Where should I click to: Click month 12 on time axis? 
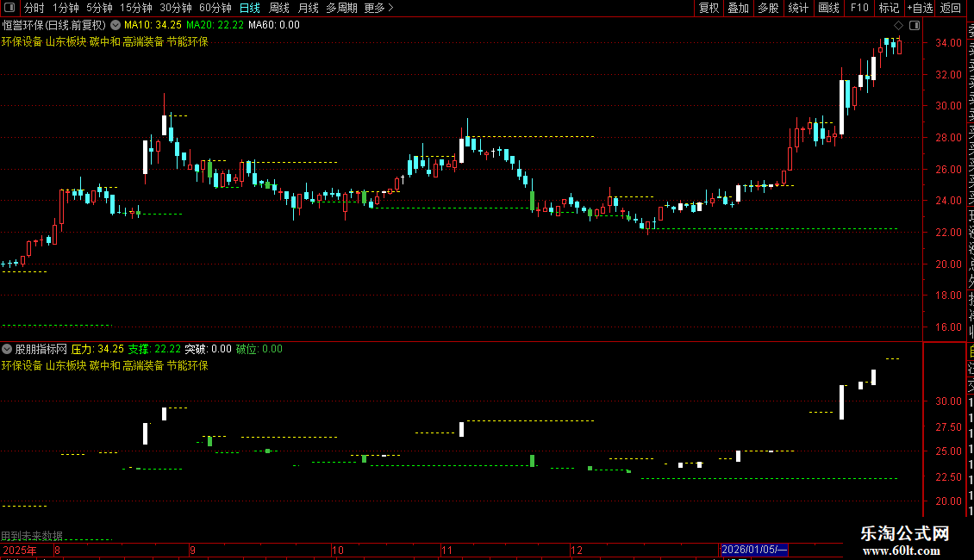tap(577, 550)
